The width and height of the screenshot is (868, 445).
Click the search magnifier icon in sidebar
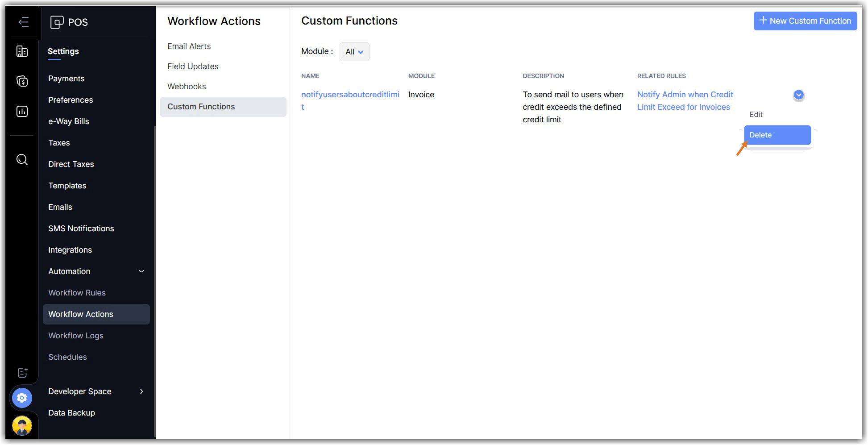[22, 159]
